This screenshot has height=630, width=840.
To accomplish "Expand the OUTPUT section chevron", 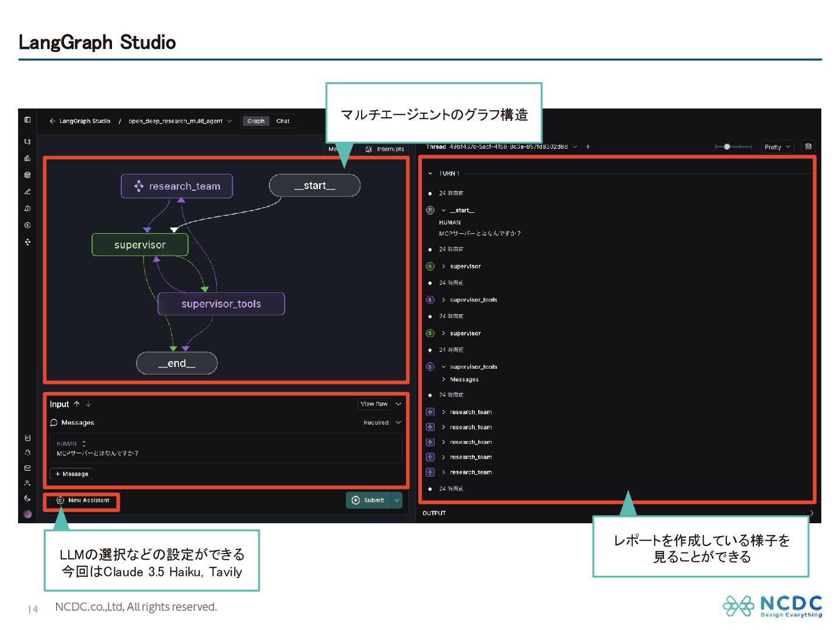I will pos(811,513).
